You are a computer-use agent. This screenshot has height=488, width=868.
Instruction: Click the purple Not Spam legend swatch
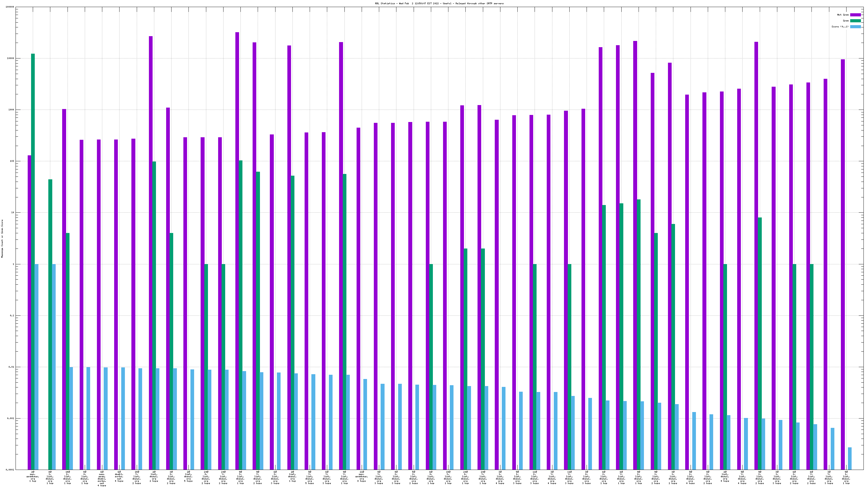pyautogui.click(x=855, y=15)
